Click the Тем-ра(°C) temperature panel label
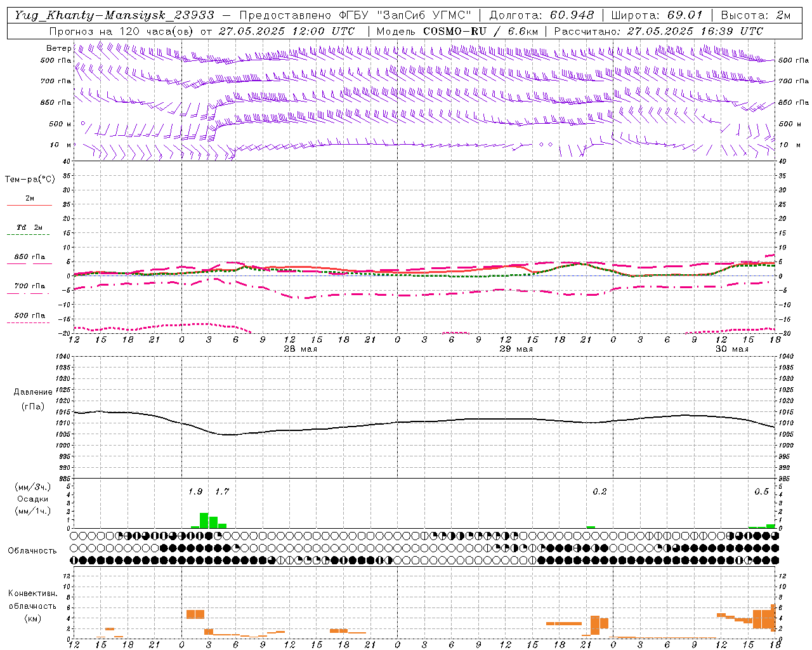This screenshot has width=812, height=650. tap(30, 180)
